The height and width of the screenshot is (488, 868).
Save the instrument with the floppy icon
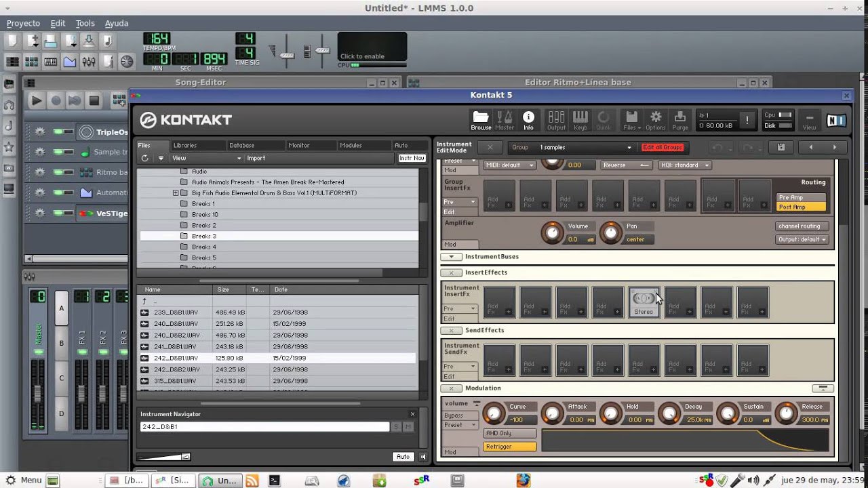tap(781, 147)
